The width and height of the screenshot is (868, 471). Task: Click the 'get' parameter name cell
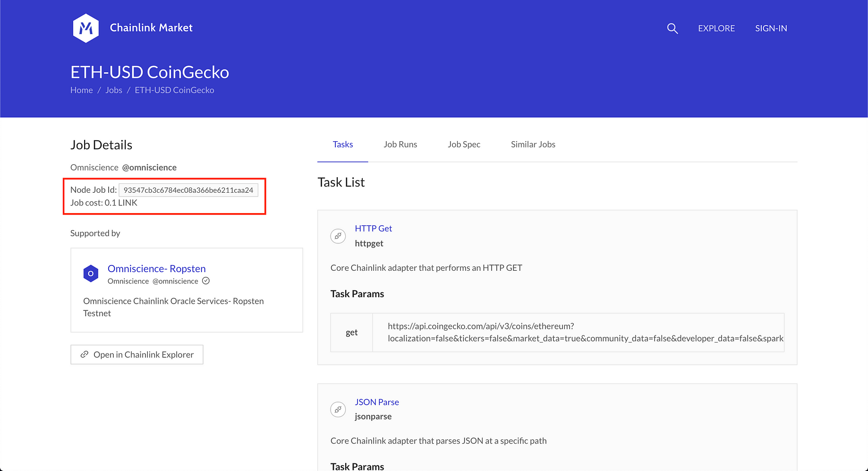(352, 332)
